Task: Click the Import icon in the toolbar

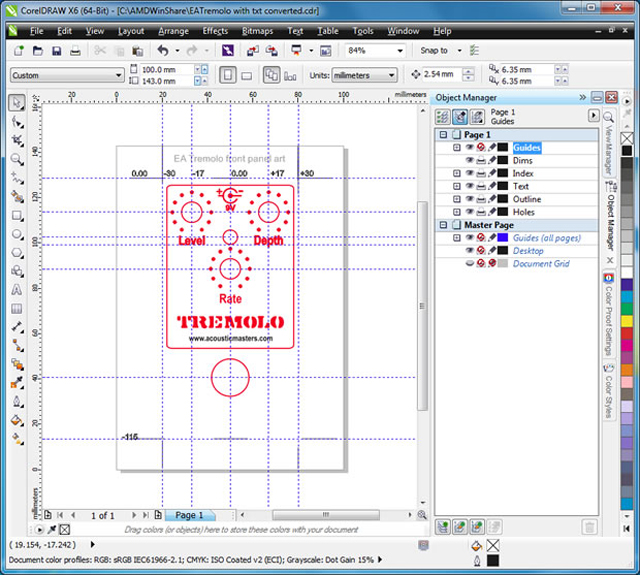Action: [253, 51]
